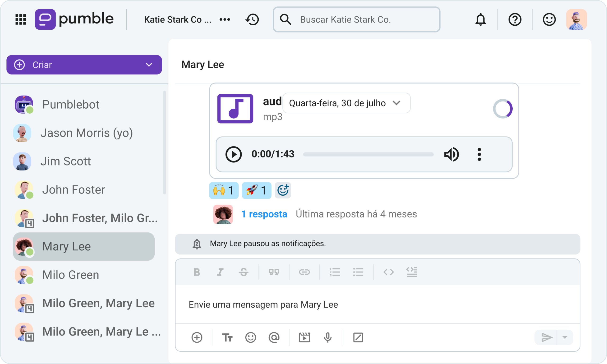This screenshot has width=607, height=364.
Task: Toggle bold formatting in the editor
Action: (197, 272)
